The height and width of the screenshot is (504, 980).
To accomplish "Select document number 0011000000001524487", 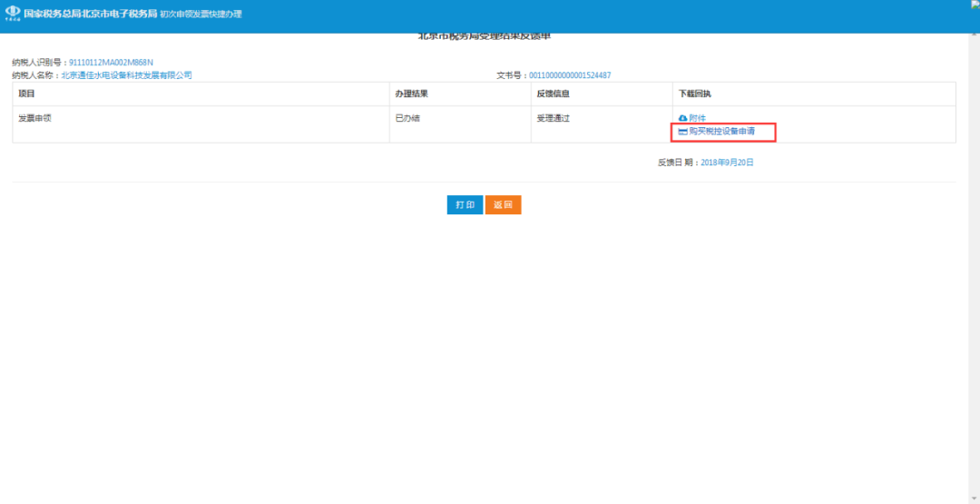I will point(570,75).
